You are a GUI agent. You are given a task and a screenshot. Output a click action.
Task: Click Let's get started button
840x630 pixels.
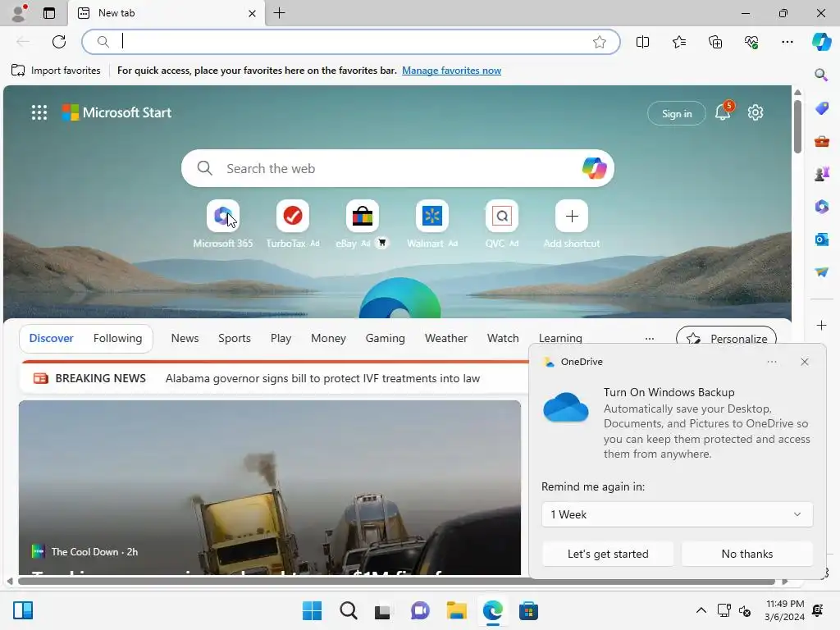pyautogui.click(x=608, y=554)
